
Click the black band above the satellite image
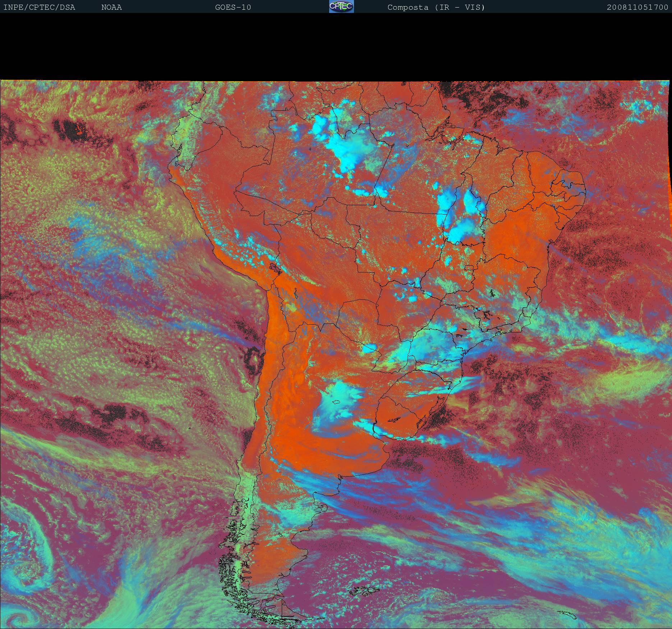coord(336,47)
